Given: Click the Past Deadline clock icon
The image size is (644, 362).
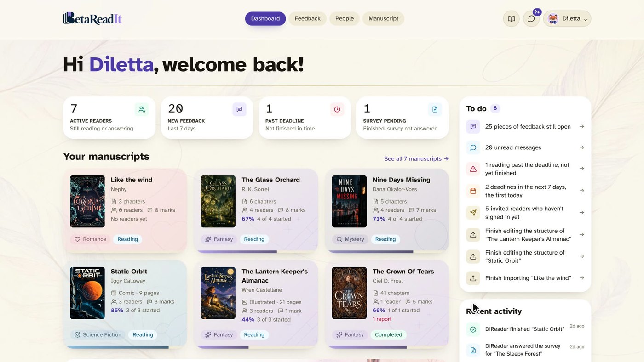Looking at the screenshot, I should point(337,109).
